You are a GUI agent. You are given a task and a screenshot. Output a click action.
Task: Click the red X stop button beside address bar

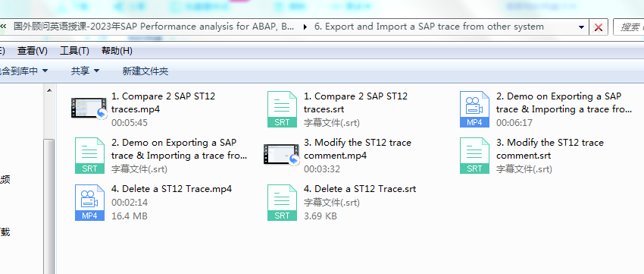coord(599,27)
